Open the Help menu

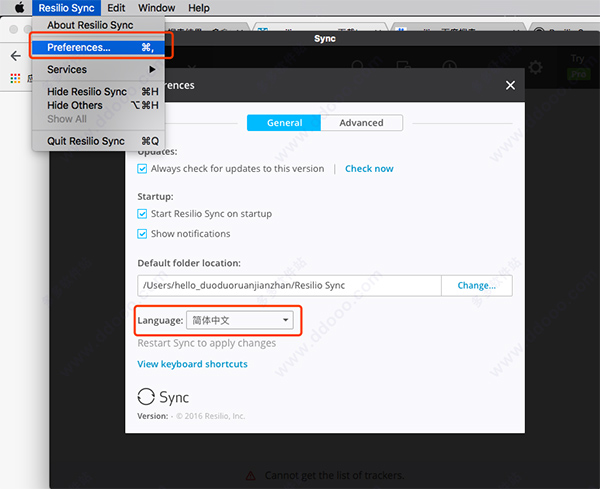pyautogui.click(x=199, y=8)
